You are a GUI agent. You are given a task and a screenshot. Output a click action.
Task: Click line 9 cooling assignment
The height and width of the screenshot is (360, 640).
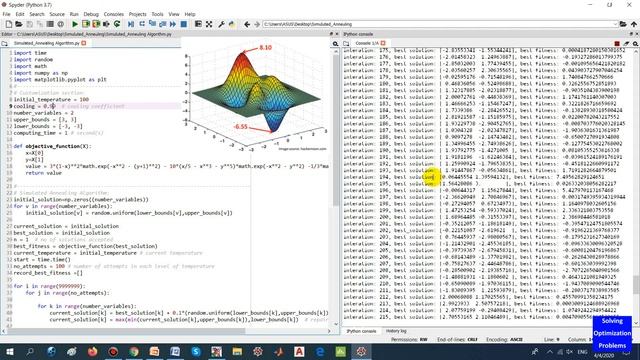coord(96,106)
